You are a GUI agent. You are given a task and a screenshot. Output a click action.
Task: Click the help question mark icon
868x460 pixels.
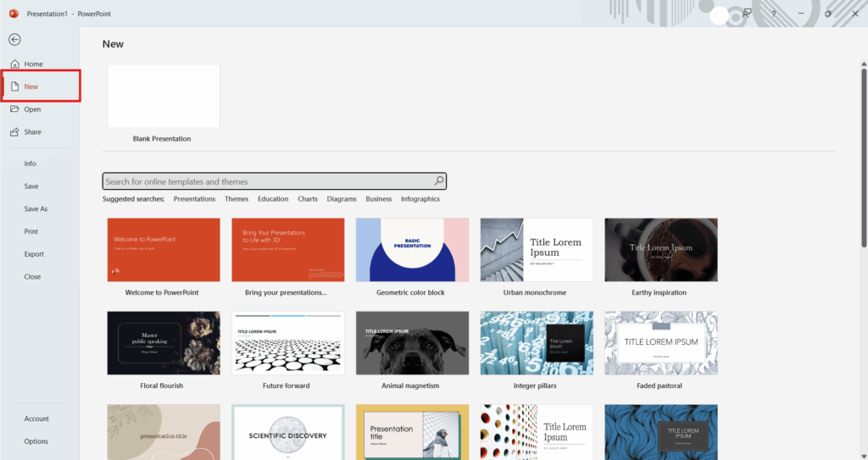click(x=773, y=14)
